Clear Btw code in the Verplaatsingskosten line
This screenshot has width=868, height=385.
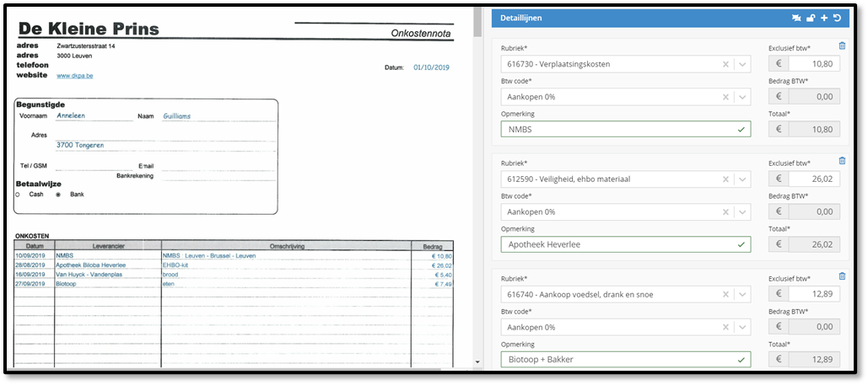[725, 97]
